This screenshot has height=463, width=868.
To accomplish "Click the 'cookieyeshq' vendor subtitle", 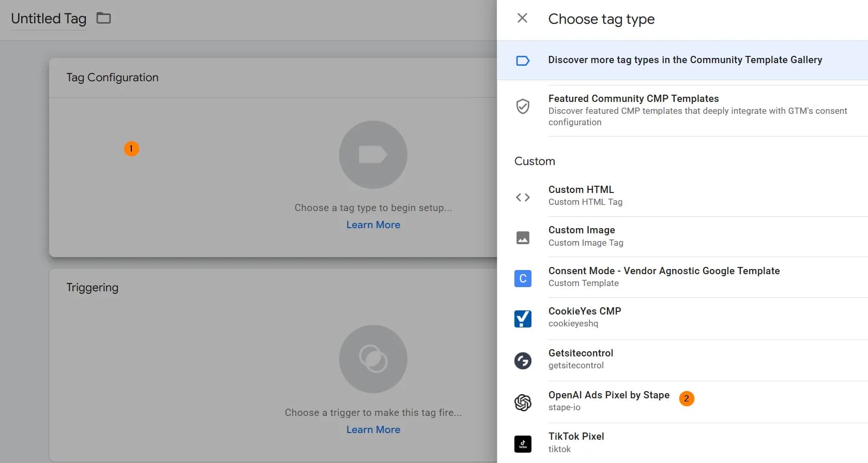I will tap(573, 323).
